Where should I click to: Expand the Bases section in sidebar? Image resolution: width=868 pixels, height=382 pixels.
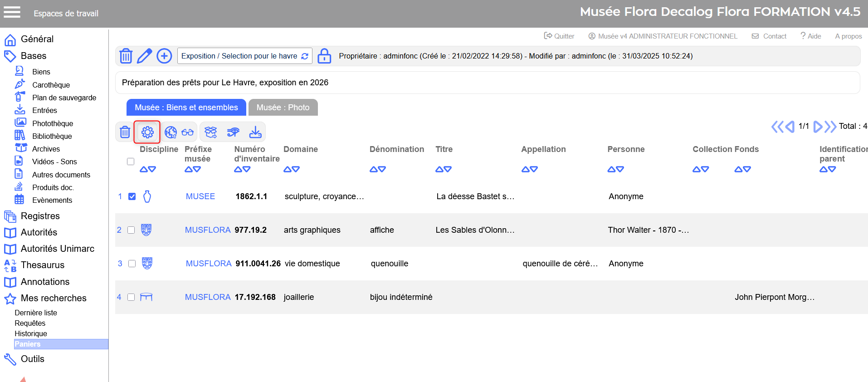pos(34,56)
